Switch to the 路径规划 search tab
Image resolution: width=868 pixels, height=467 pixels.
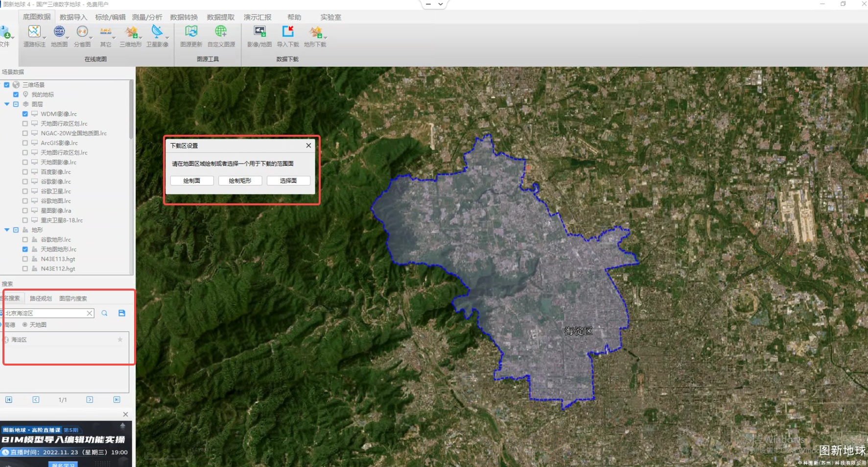click(41, 298)
